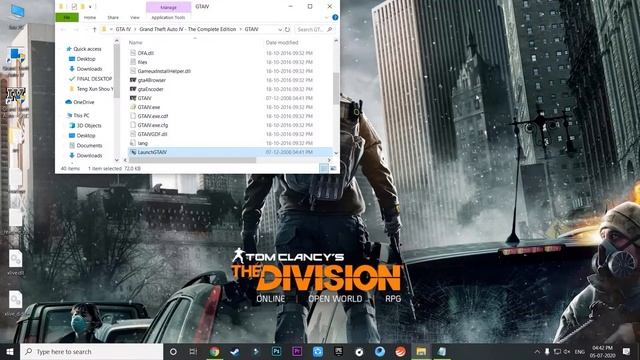640x360 pixels.
Task: Select the This PC desktop icon
Action: (x=16, y=16)
